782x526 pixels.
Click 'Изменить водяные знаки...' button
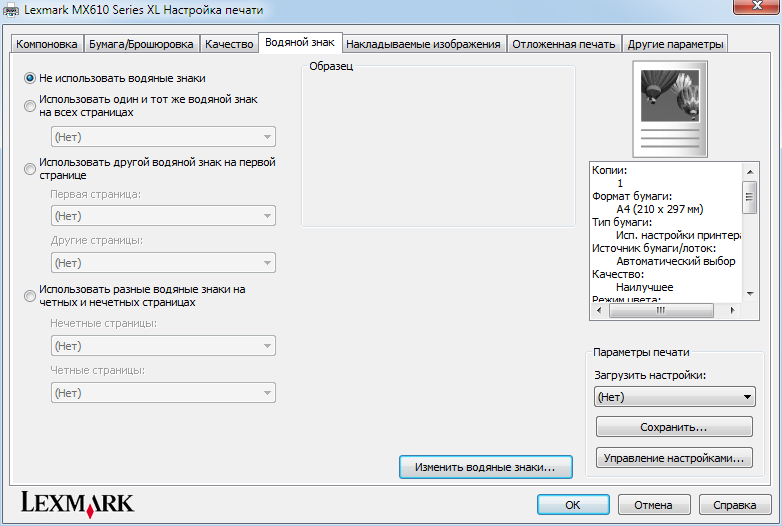click(485, 467)
